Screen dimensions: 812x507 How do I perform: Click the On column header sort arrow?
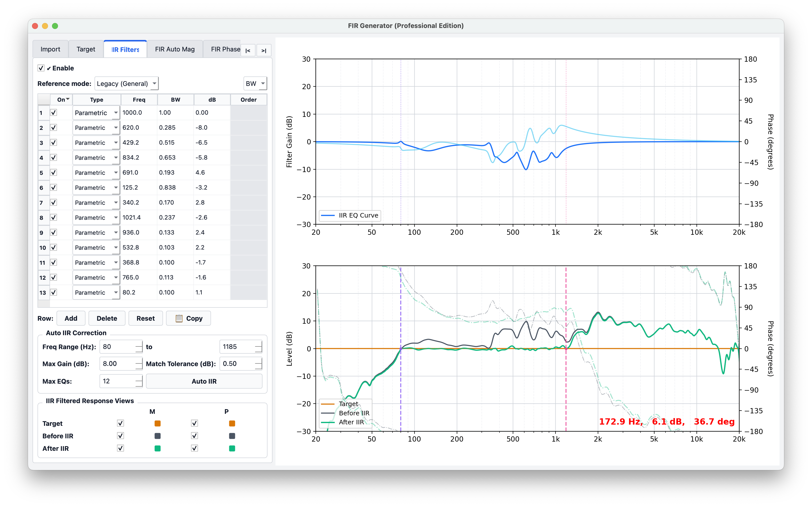(x=68, y=99)
